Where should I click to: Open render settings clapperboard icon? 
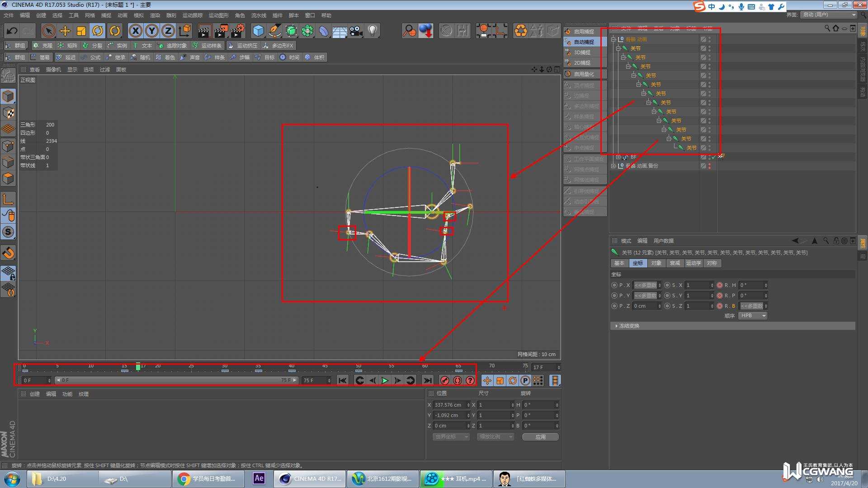coord(237,31)
